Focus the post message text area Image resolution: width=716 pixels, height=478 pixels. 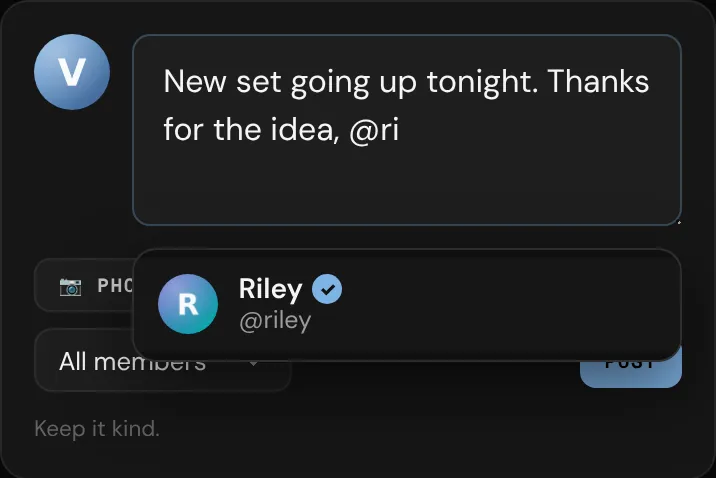click(x=407, y=130)
